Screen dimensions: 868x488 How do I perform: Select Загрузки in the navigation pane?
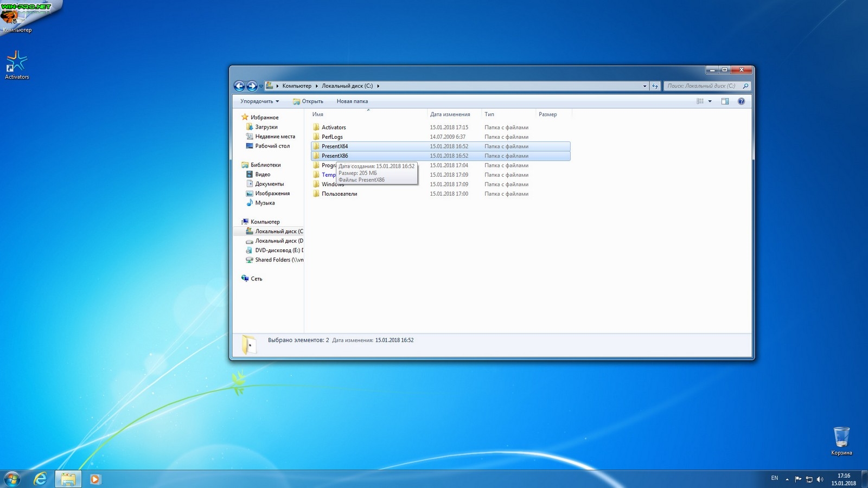[x=266, y=127]
